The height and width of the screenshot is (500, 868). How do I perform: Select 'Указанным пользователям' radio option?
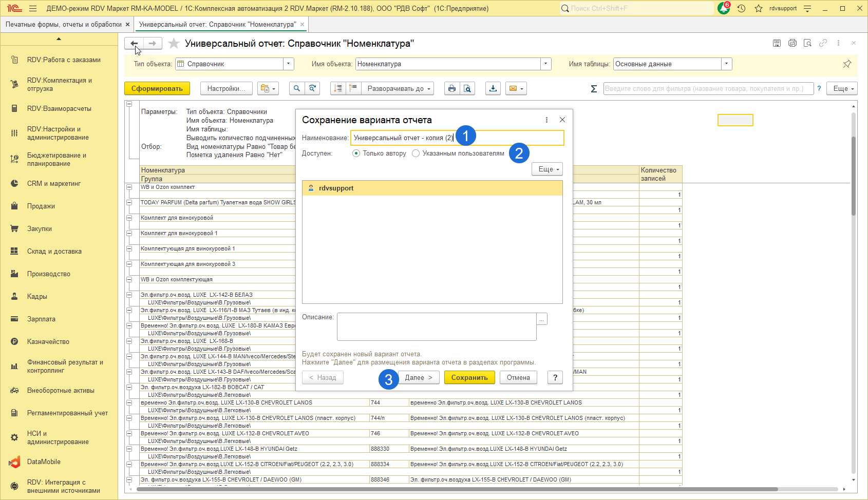pyautogui.click(x=416, y=153)
